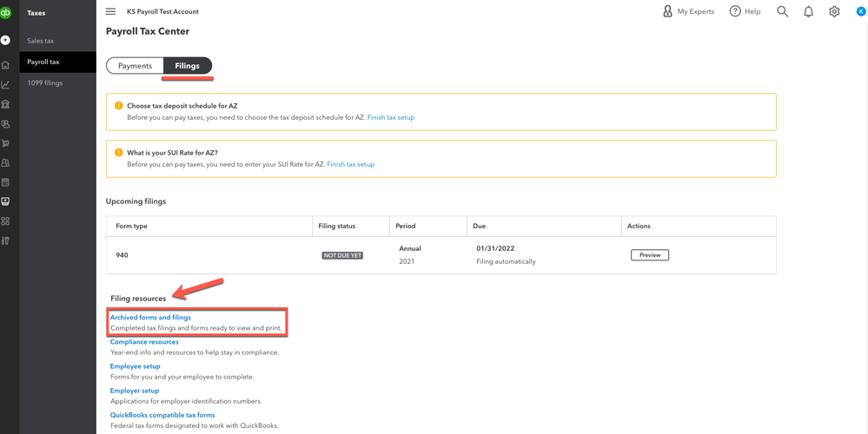Open the home house icon in sidebar
The width and height of the screenshot is (868, 434).
[x=5, y=65]
